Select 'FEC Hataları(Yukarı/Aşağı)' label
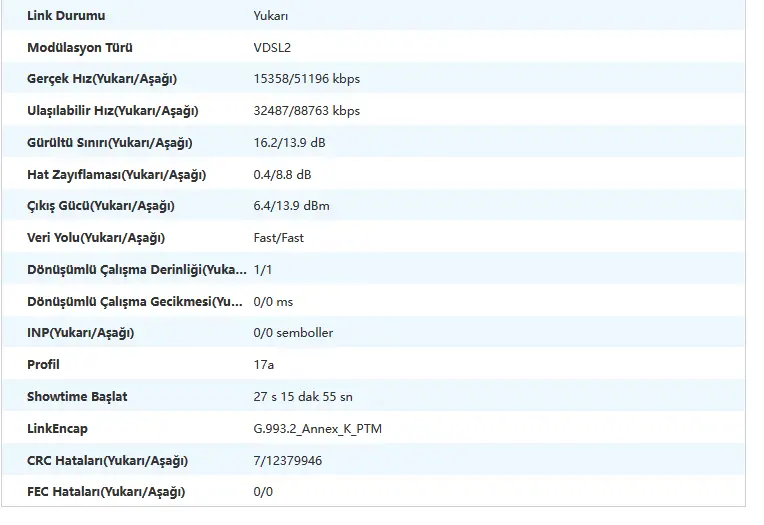The image size is (764, 525). point(106,492)
